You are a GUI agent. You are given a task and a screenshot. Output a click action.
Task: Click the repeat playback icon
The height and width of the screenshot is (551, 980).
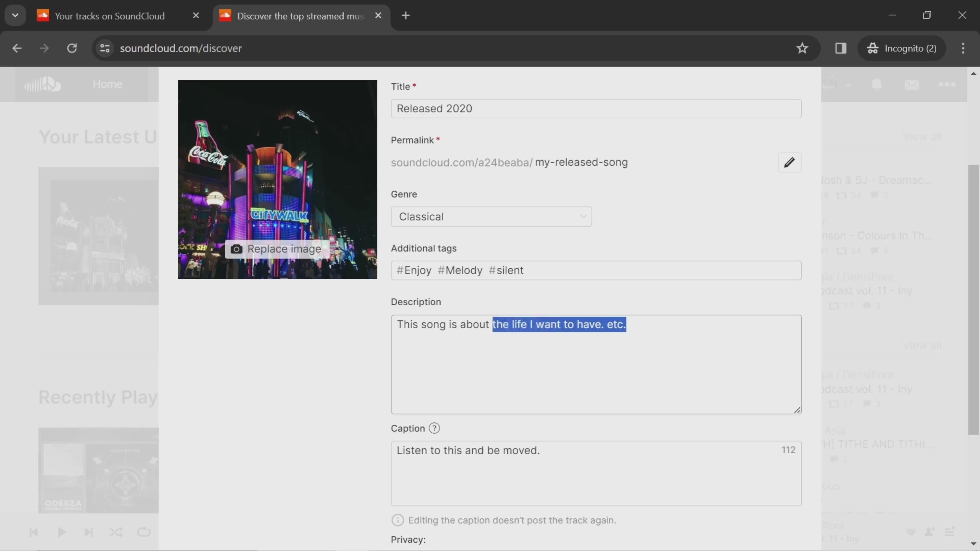coord(143,532)
